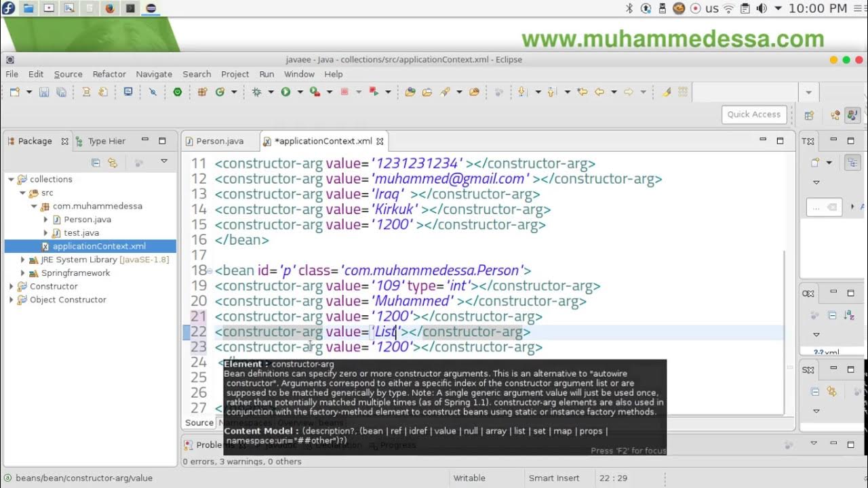The image size is (868, 488).
Task: Close the applicationContext.xml editor tab
Action: (380, 141)
